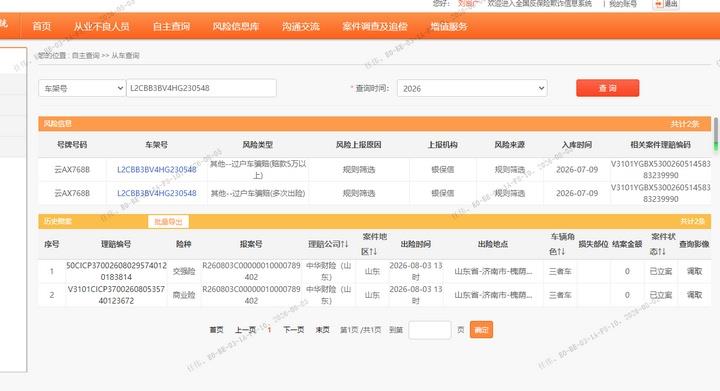
Task: Open the 从业不良人员 menu
Action: [x=101, y=26]
